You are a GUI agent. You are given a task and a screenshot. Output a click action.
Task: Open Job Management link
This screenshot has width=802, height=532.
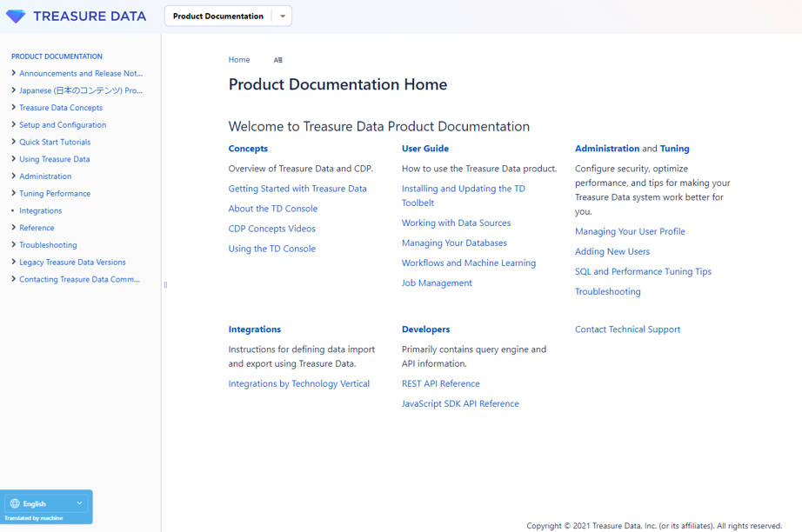[x=437, y=283]
